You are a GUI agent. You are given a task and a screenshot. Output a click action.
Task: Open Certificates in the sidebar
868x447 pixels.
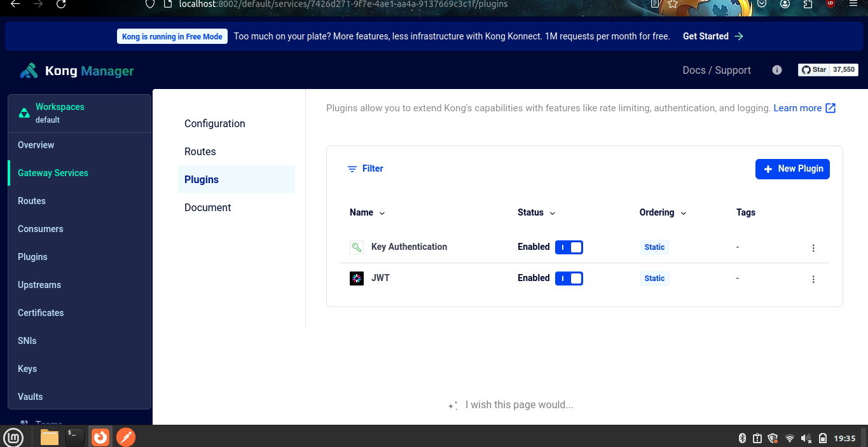click(x=79, y=313)
